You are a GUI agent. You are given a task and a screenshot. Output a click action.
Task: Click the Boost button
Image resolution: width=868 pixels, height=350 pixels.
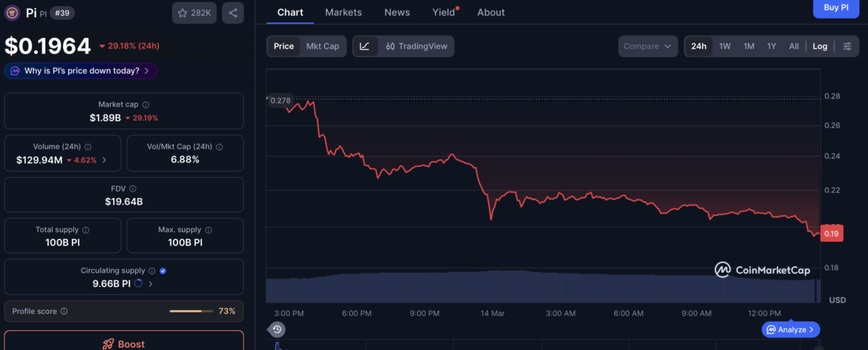(x=124, y=341)
